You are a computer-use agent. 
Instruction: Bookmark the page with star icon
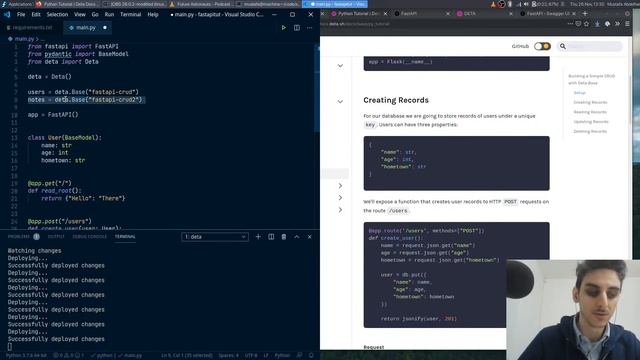587,24
